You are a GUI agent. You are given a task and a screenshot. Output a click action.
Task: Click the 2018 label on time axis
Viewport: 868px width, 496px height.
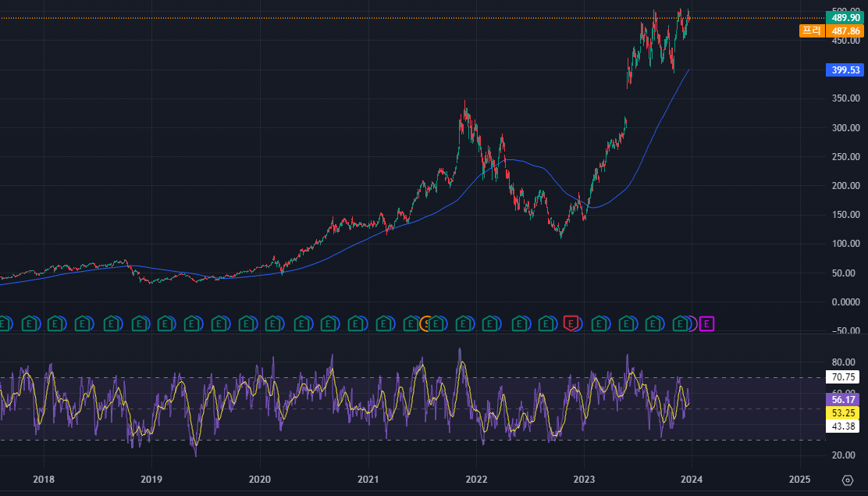(x=43, y=480)
